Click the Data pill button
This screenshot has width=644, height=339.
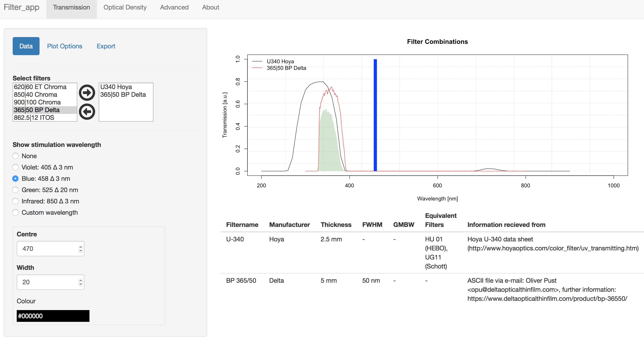tap(26, 46)
